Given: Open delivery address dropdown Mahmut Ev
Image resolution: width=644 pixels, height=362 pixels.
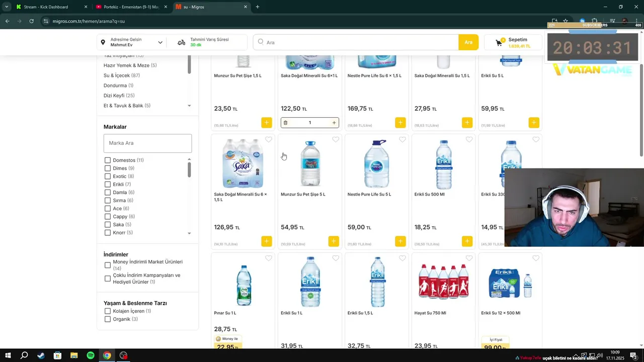Looking at the screenshot, I should click(132, 42).
